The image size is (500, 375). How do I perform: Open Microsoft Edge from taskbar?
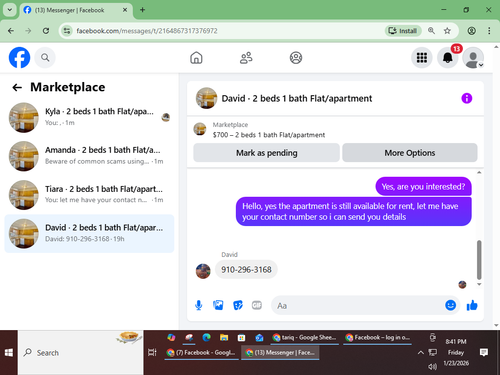(x=206, y=337)
